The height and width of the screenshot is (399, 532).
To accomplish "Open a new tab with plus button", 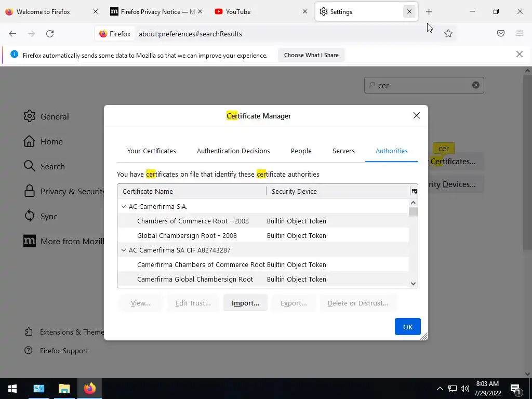I will point(429,12).
